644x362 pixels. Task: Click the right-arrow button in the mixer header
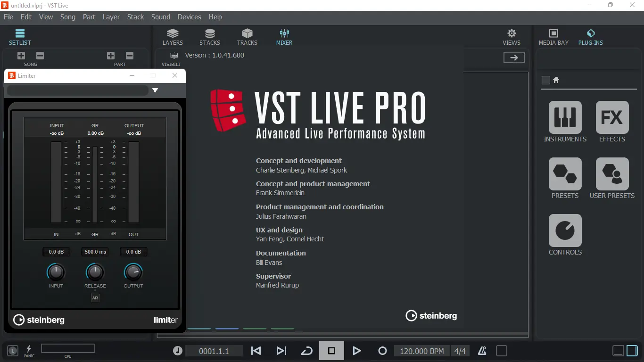(514, 58)
